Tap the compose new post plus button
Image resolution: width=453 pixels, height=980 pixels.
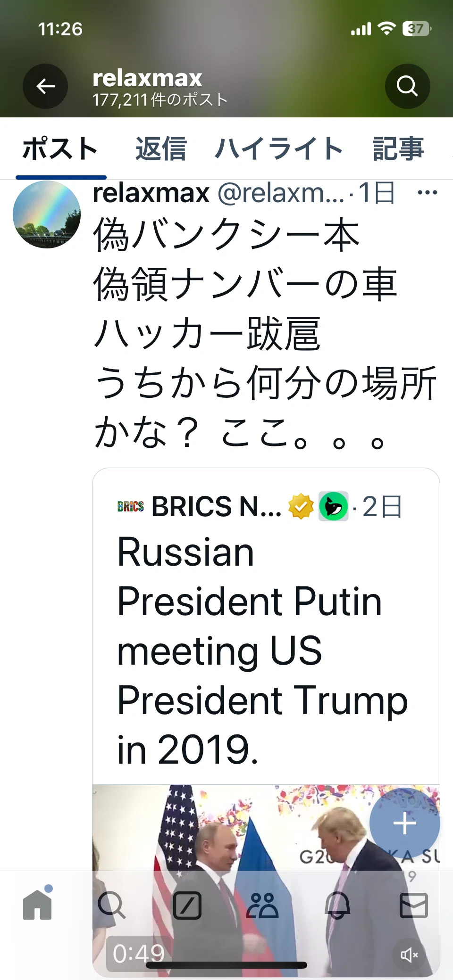click(405, 823)
